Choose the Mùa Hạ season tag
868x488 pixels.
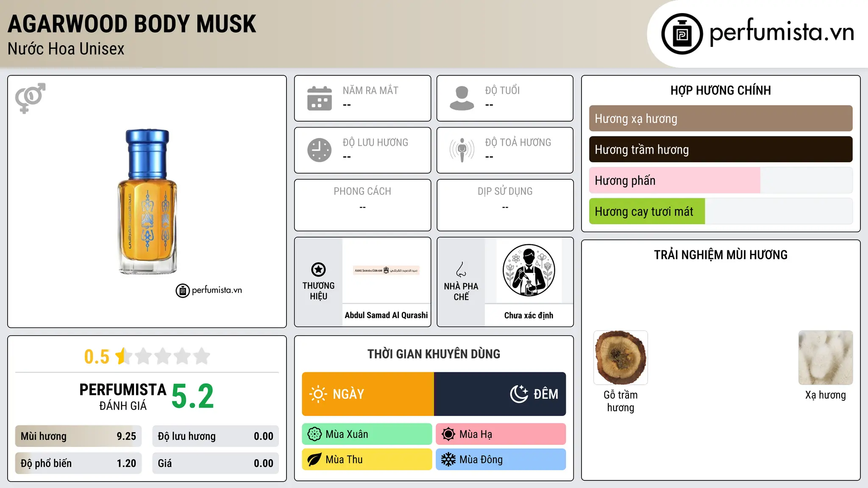pos(501,434)
